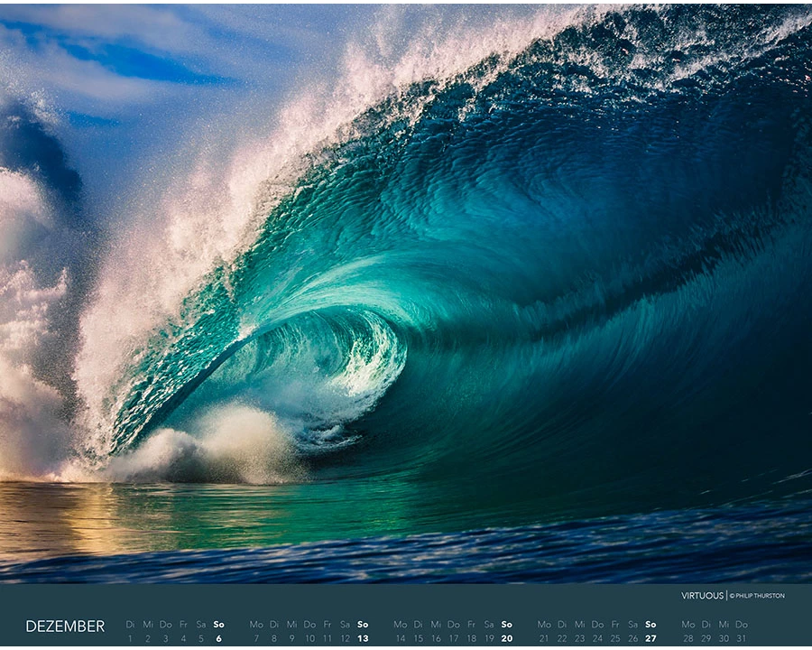Select date 3 in the calendar strip
Viewport: 812px width, 650px height.
165,638
